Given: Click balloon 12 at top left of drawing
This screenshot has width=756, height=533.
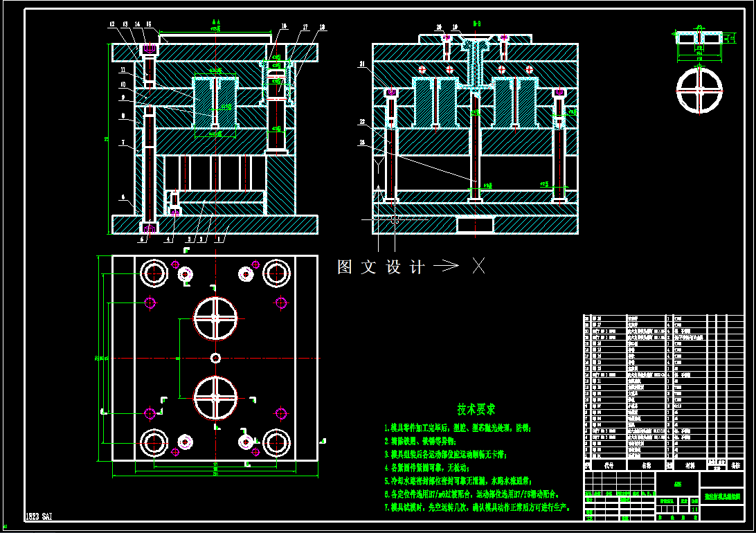Looking at the screenshot, I should (111, 24).
